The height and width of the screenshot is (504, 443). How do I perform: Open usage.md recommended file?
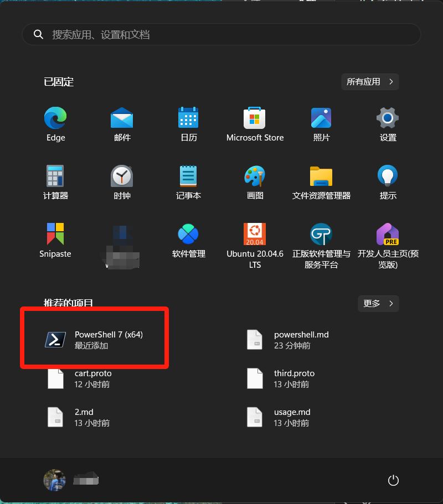click(279, 417)
